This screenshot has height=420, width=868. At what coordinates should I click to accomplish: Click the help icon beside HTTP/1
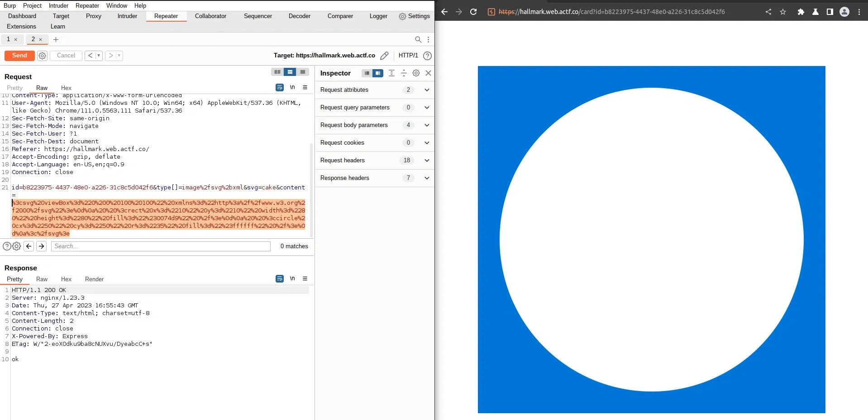point(427,56)
